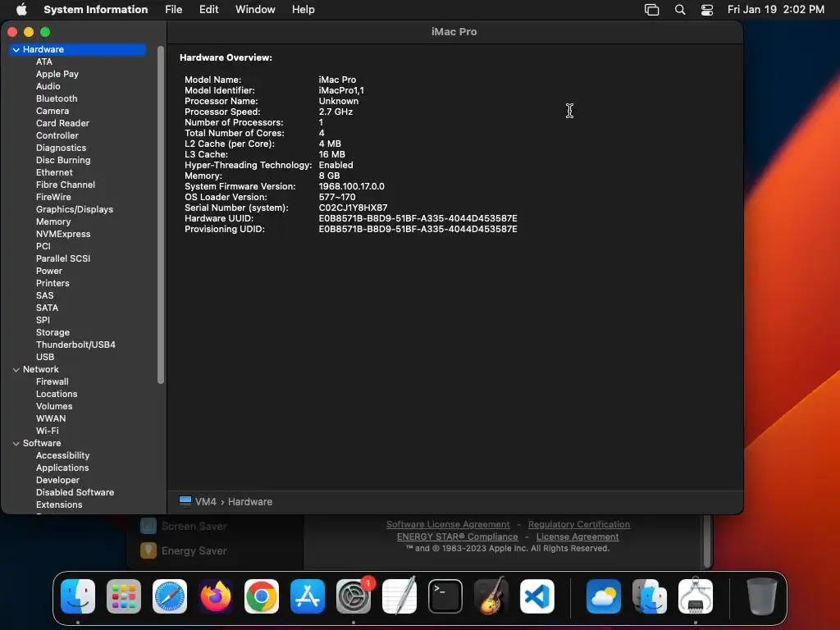Viewport: 840px width, 630px height.
Task: Select Memory in sidebar
Action: click(53, 221)
